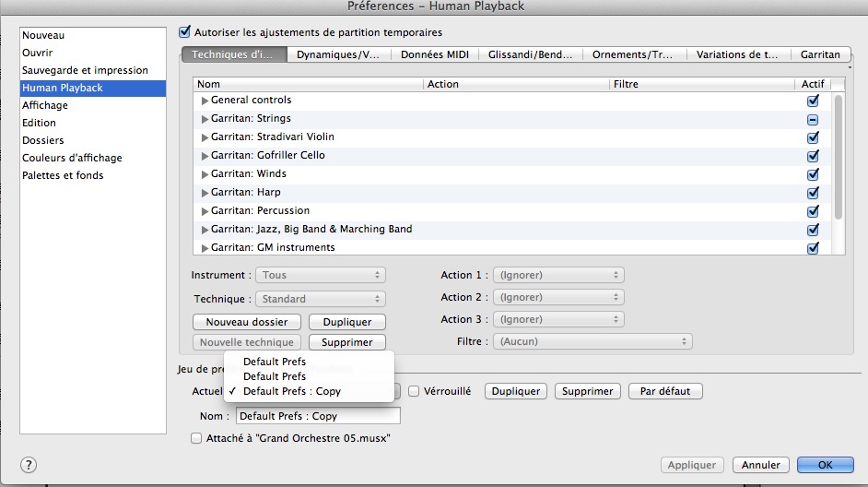Toggle Actif checkbox for Garritan: Strings
The width and height of the screenshot is (868, 487).
pyautogui.click(x=813, y=120)
